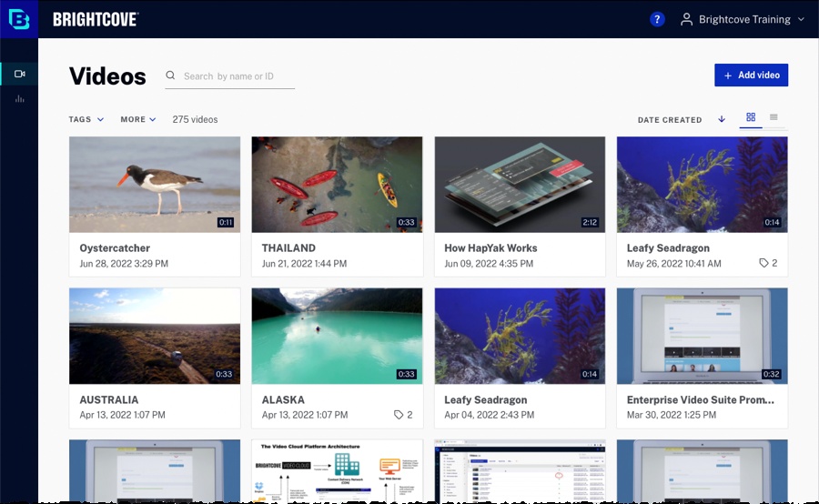The image size is (819, 504).
Task: Click tag icon on Leafy Seadragon May 26 card
Action: pos(763,263)
